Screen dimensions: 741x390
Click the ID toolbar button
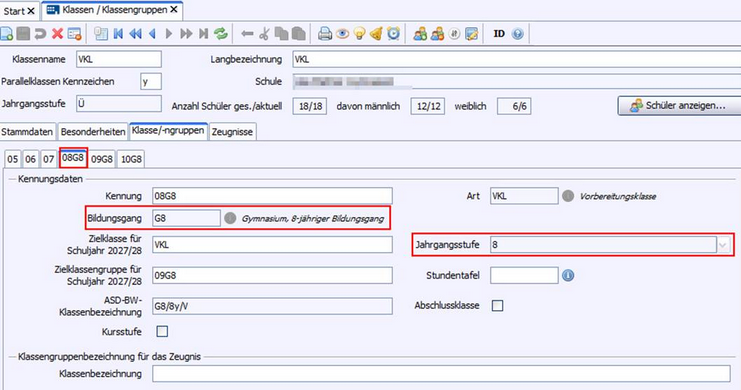tap(499, 34)
